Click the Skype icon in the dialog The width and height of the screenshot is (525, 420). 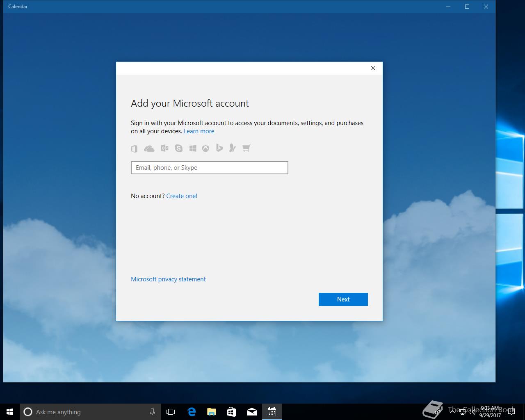(178, 148)
